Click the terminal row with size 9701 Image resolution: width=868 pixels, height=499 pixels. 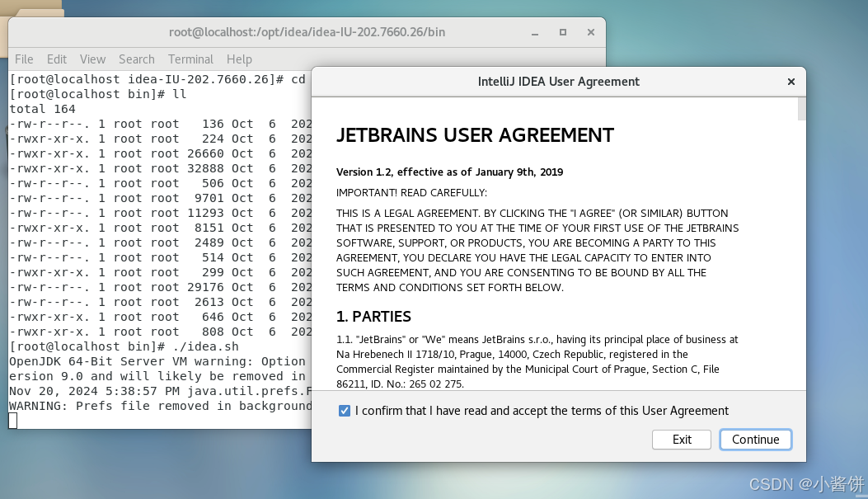pyautogui.click(x=161, y=198)
